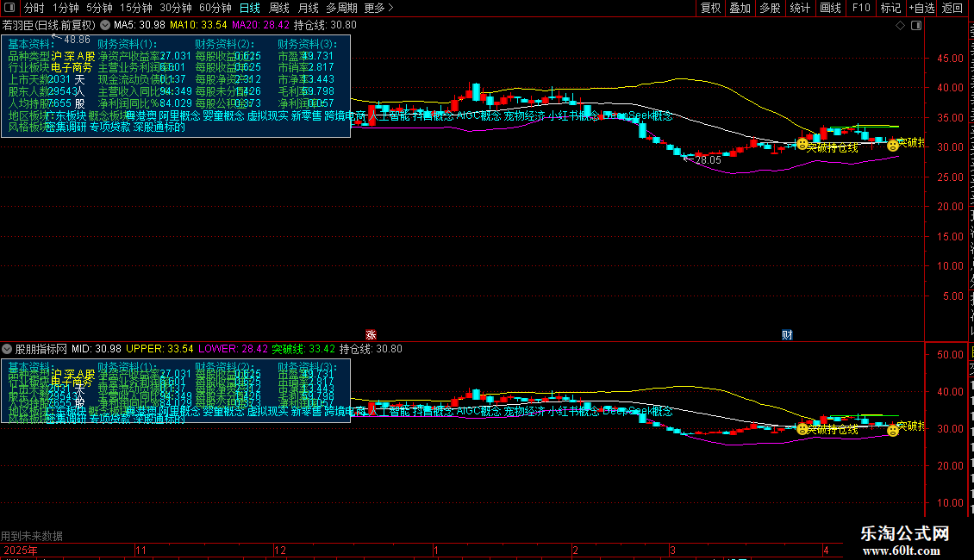Click MA20: 28.42 indicator label
The image size is (974, 560).
coord(260,25)
